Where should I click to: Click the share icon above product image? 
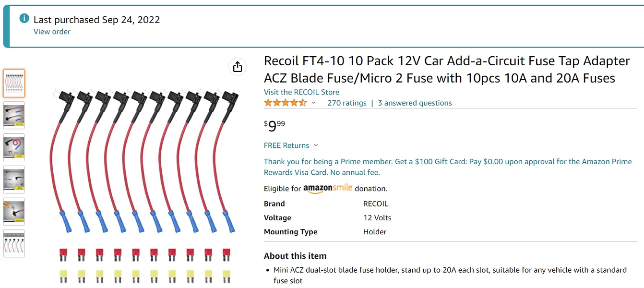[x=238, y=67]
